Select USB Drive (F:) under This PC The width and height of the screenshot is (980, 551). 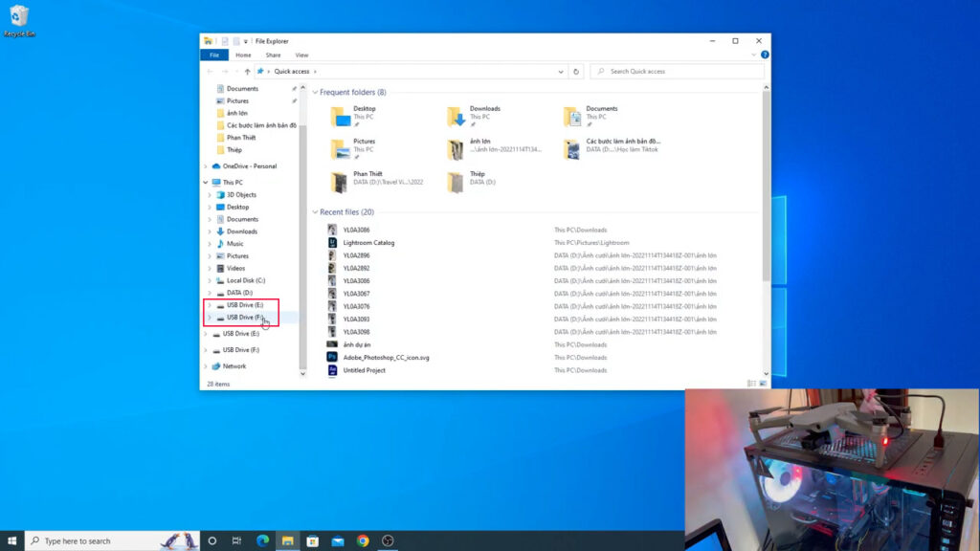244,318
